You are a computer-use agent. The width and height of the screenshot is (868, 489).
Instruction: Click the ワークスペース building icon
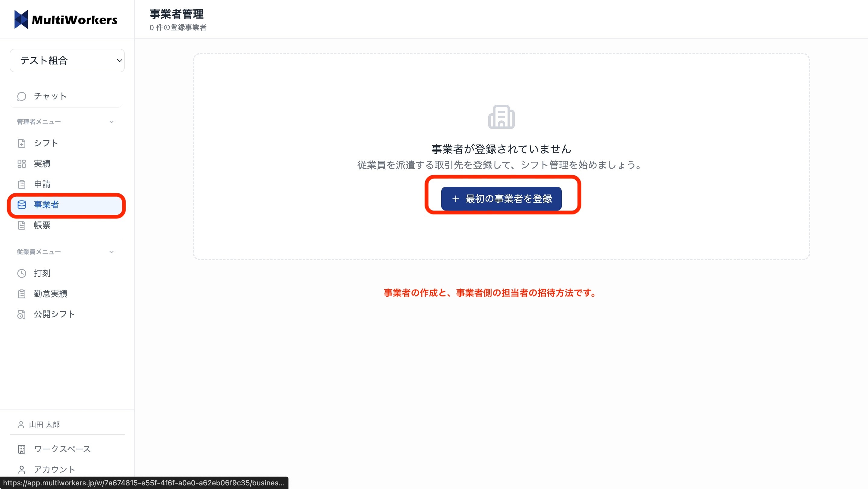22,449
